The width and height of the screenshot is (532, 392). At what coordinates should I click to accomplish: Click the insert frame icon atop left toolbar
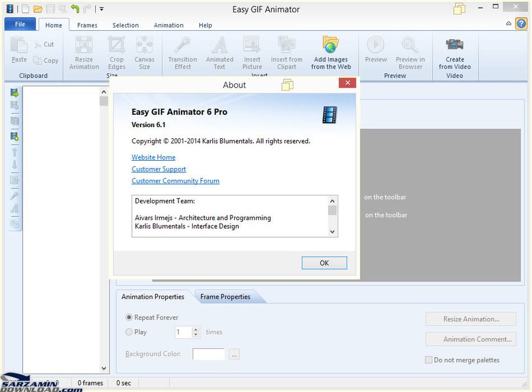(14, 93)
